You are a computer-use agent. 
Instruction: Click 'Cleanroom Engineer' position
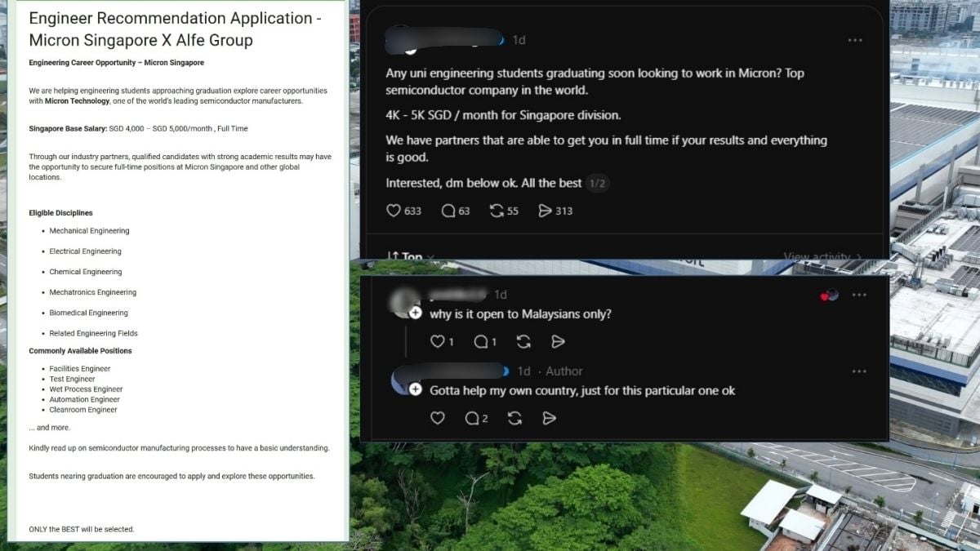pyautogui.click(x=83, y=410)
